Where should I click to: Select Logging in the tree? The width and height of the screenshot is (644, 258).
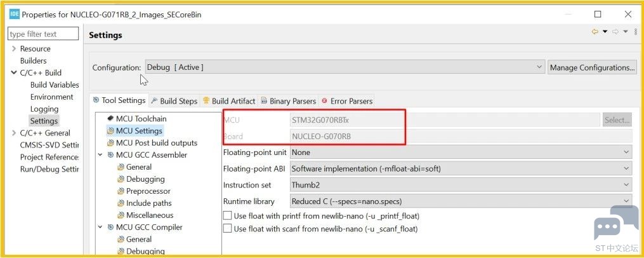[x=44, y=109]
